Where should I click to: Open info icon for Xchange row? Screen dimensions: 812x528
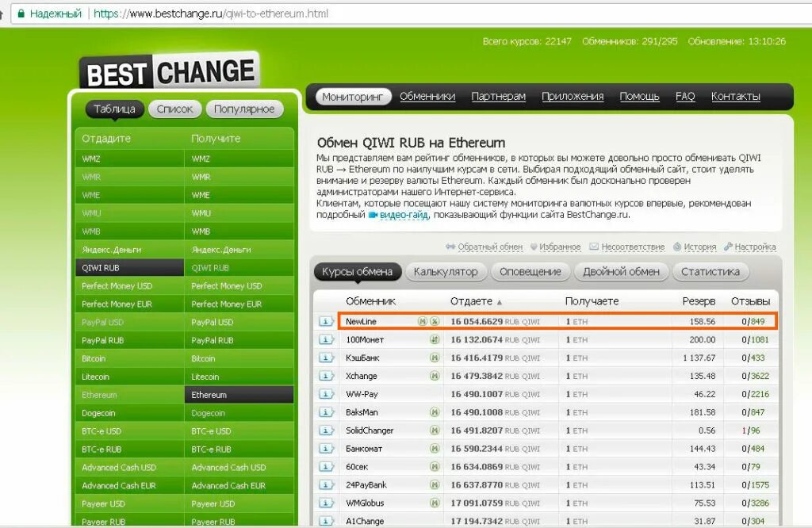pos(326,376)
